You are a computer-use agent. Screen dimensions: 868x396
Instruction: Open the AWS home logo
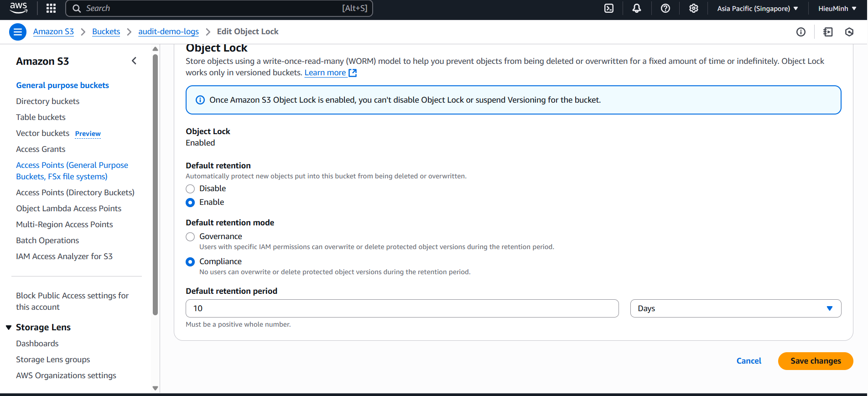(18, 8)
